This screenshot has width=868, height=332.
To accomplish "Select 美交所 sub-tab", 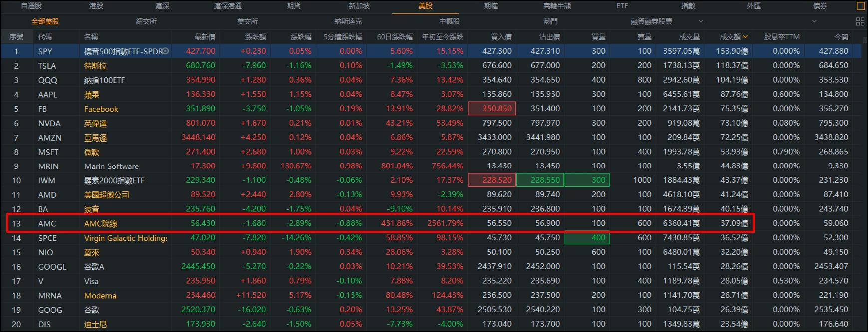I will [248, 21].
